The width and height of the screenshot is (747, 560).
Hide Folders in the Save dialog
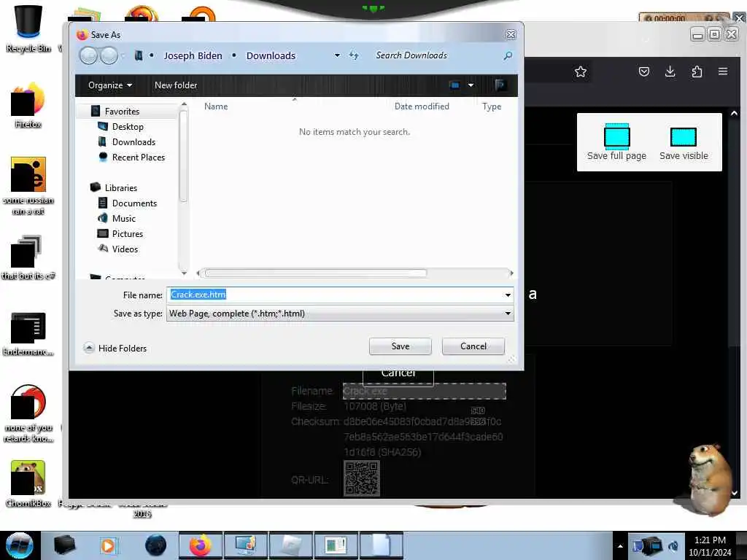115,348
